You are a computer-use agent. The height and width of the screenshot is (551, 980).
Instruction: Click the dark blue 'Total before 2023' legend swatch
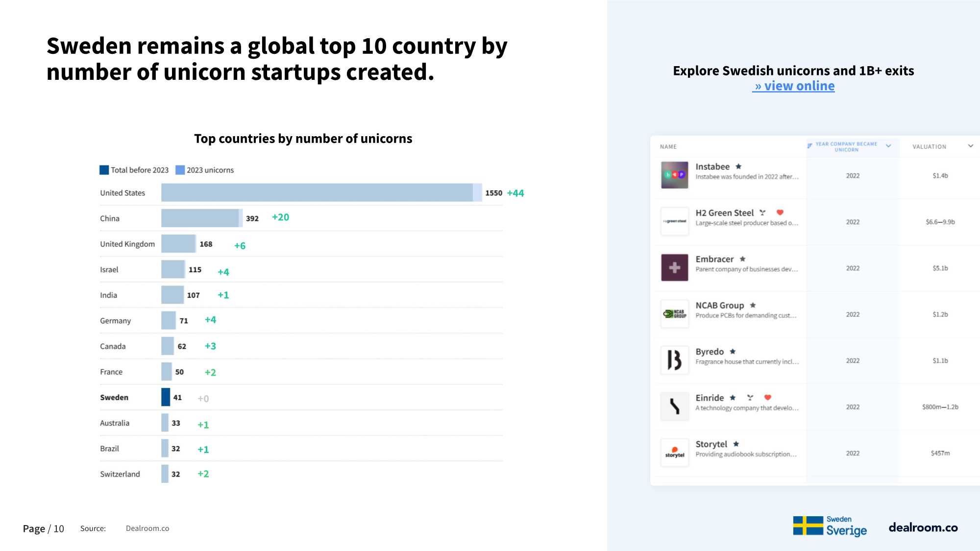(x=104, y=170)
